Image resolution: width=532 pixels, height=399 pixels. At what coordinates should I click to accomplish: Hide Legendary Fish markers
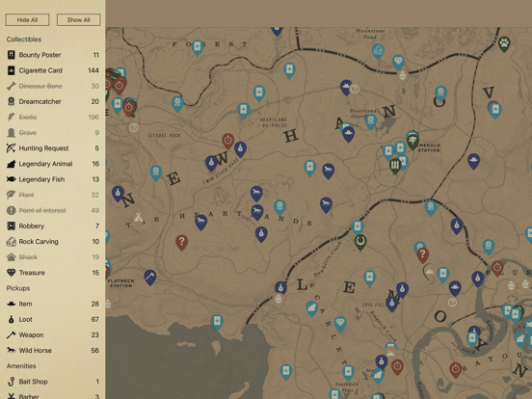pos(53,179)
